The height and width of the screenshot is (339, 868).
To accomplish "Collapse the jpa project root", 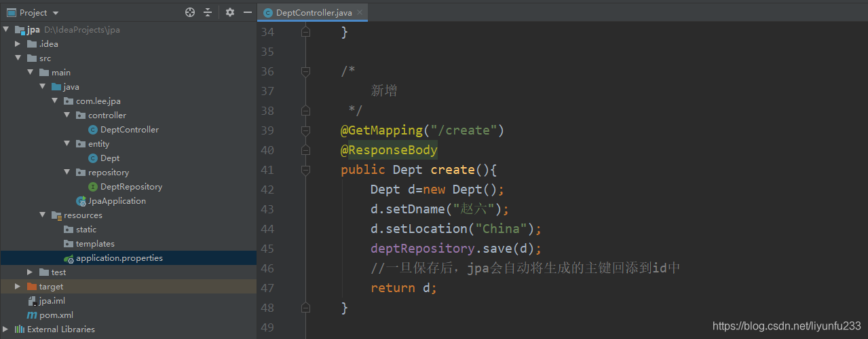I will [6, 30].
